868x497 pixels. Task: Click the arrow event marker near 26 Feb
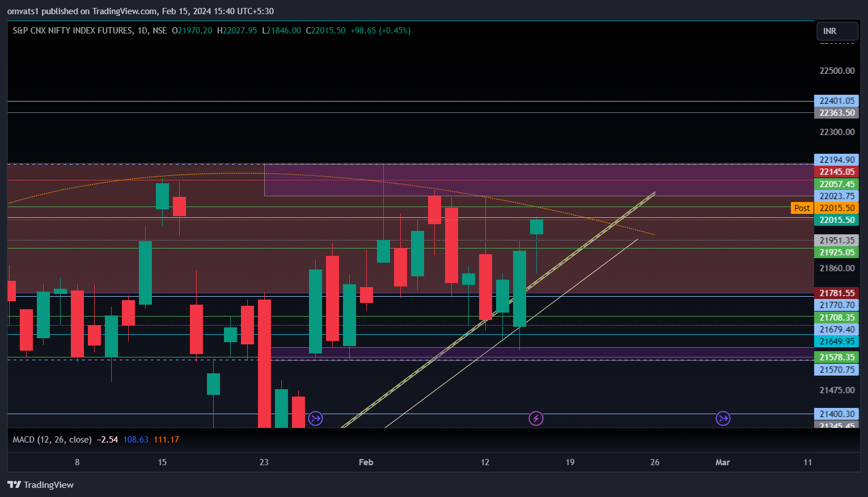click(723, 419)
